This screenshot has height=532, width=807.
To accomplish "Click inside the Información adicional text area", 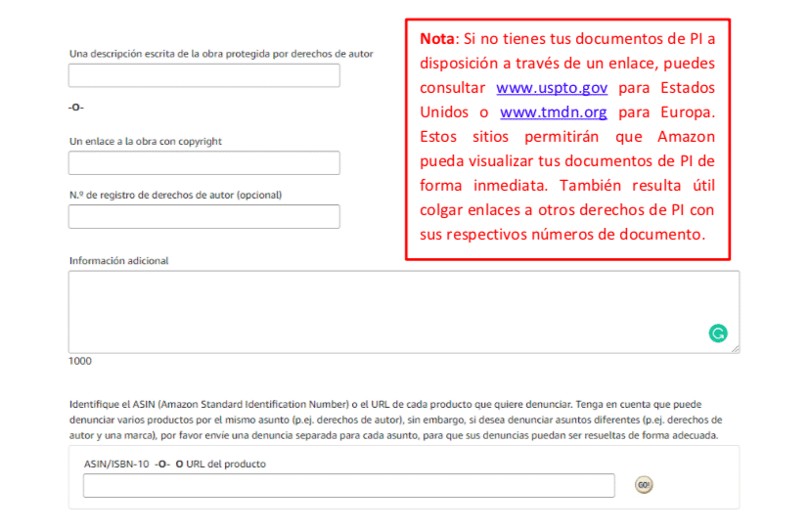I will click(404, 312).
